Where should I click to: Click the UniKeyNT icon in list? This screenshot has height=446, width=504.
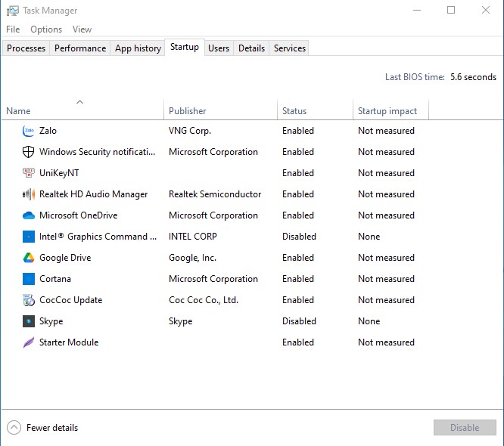pos(29,173)
